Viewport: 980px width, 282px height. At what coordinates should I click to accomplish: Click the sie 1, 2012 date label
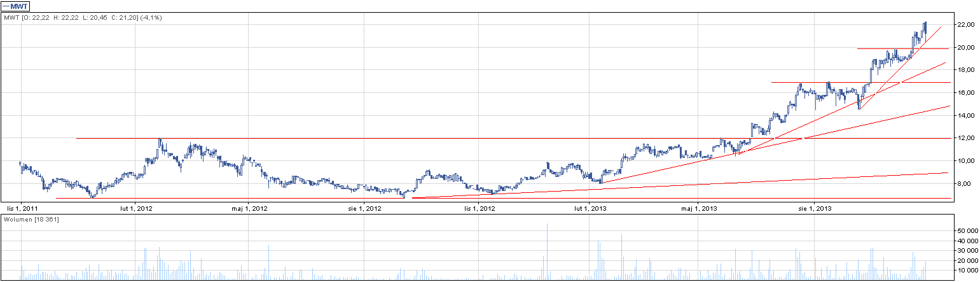coord(364,208)
